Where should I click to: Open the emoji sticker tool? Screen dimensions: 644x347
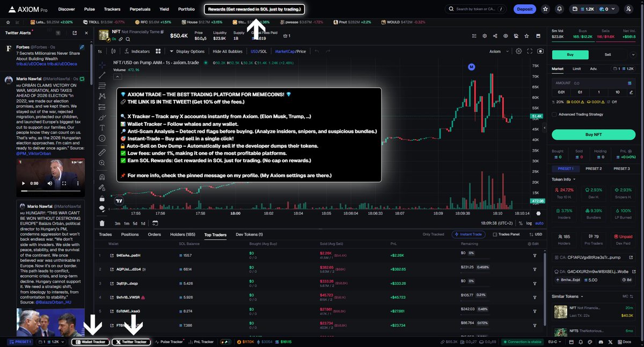click(102, 138)
